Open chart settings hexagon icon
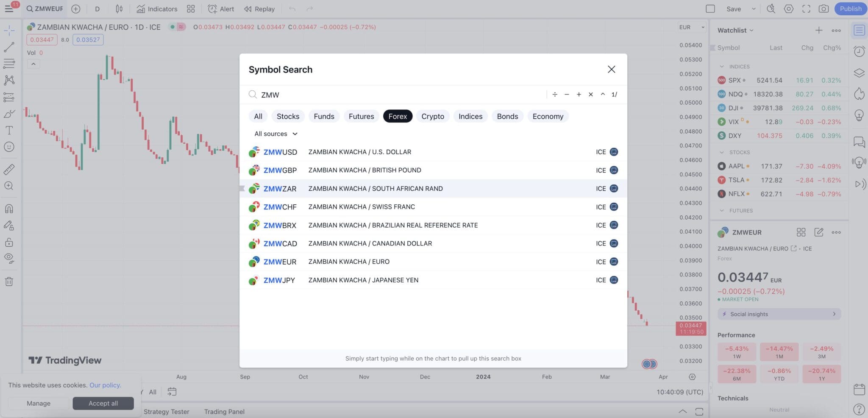868x418 pixels. (x=788, y=9)
